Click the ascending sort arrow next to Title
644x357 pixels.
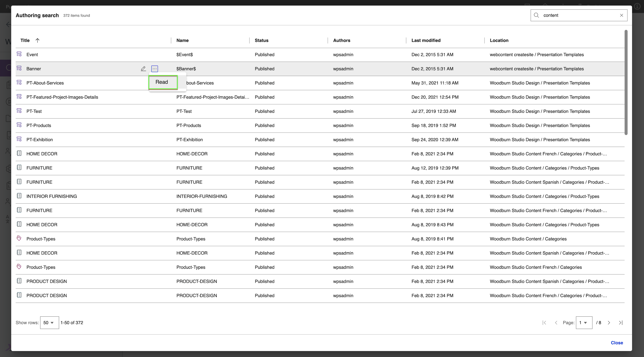point(38,40)
